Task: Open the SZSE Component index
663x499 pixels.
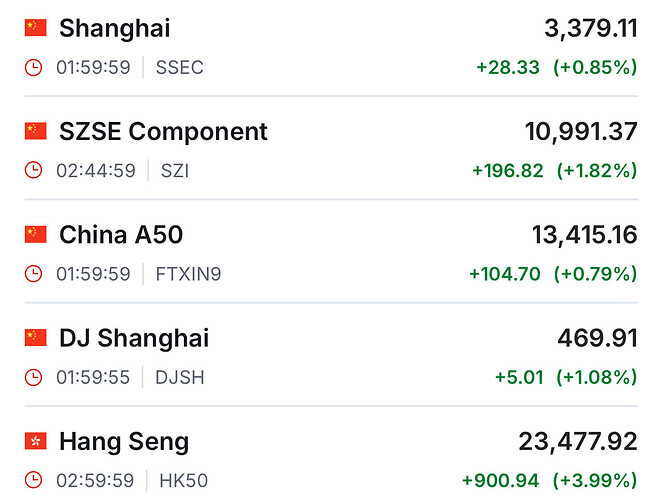Action: pos(163,131)
